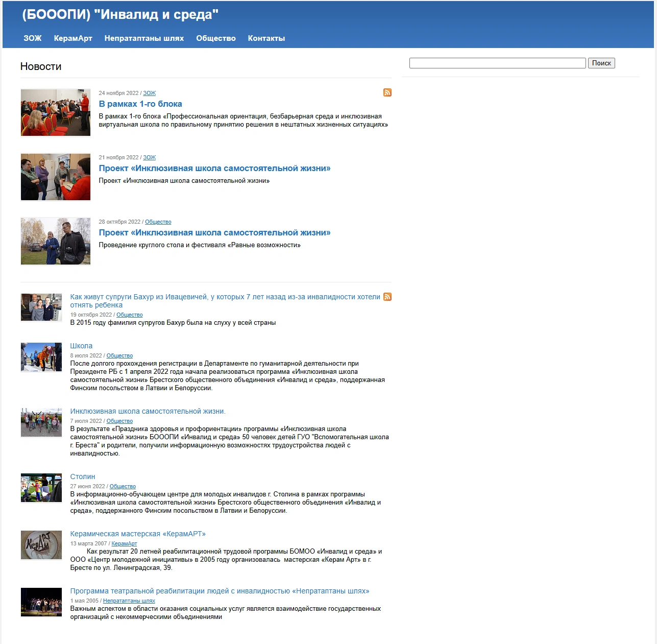Click the Общество category link beside 8 июля 2022
This screenshot has width=657, height=644.
point(120,355)
